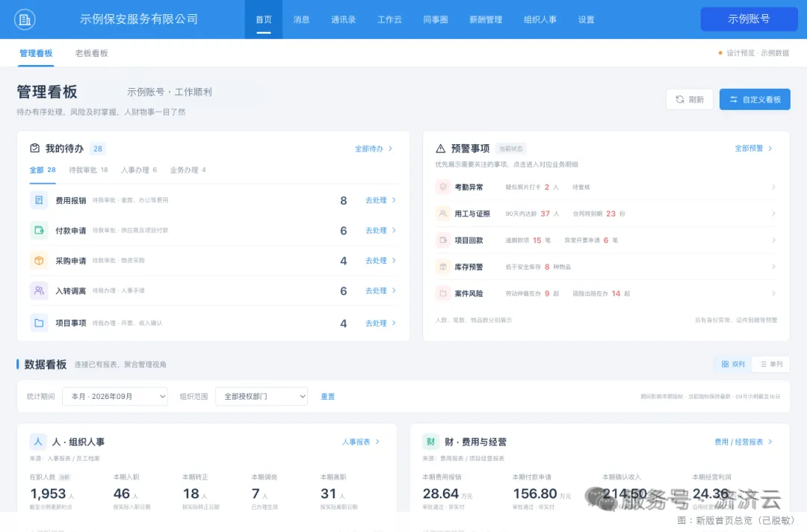The image size is (807, 532).
Task: Click the 示例账号 account button
Action: coord(749,19)
